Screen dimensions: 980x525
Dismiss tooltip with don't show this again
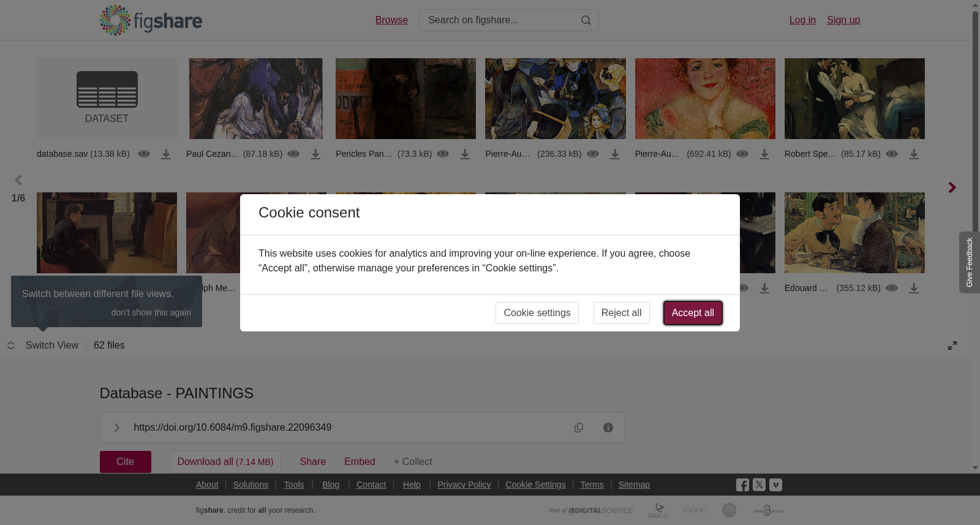(x=151, y=312)
